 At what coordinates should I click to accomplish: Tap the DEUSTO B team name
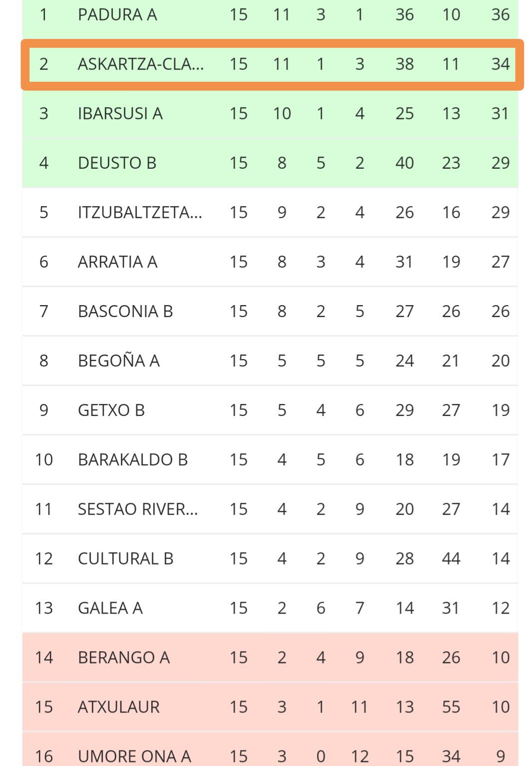pos(117,163)
